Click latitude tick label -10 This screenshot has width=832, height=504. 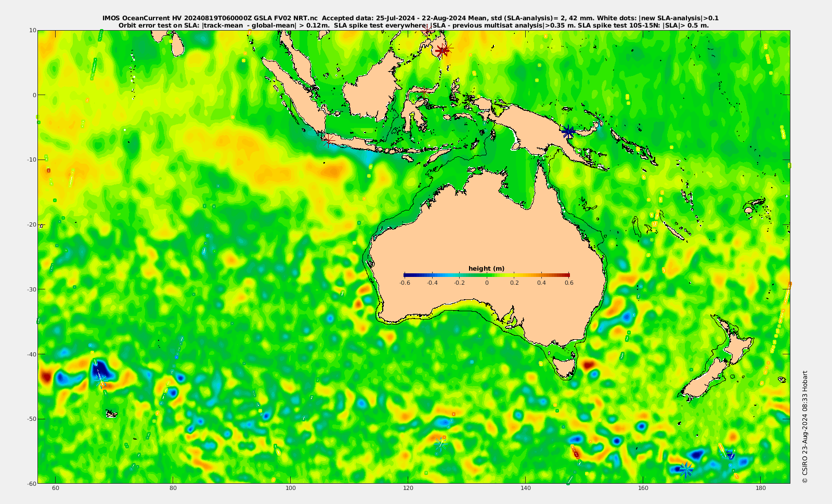click(31, 160)
